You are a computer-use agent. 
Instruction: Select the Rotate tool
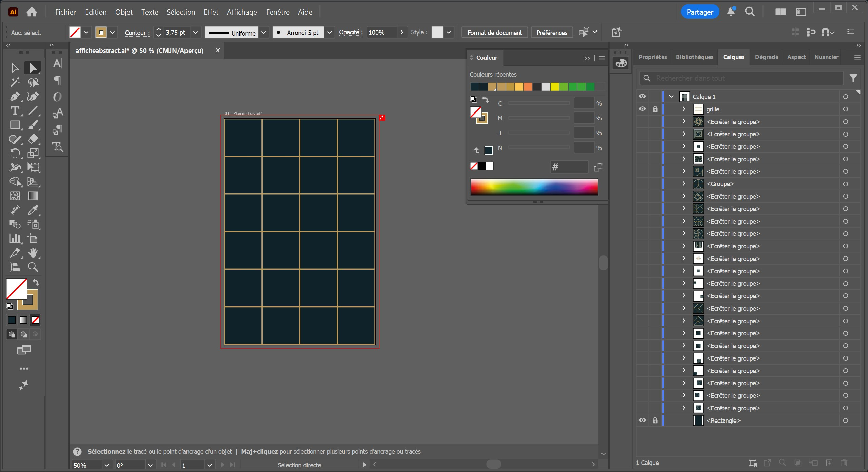click(x=14, y=153)
